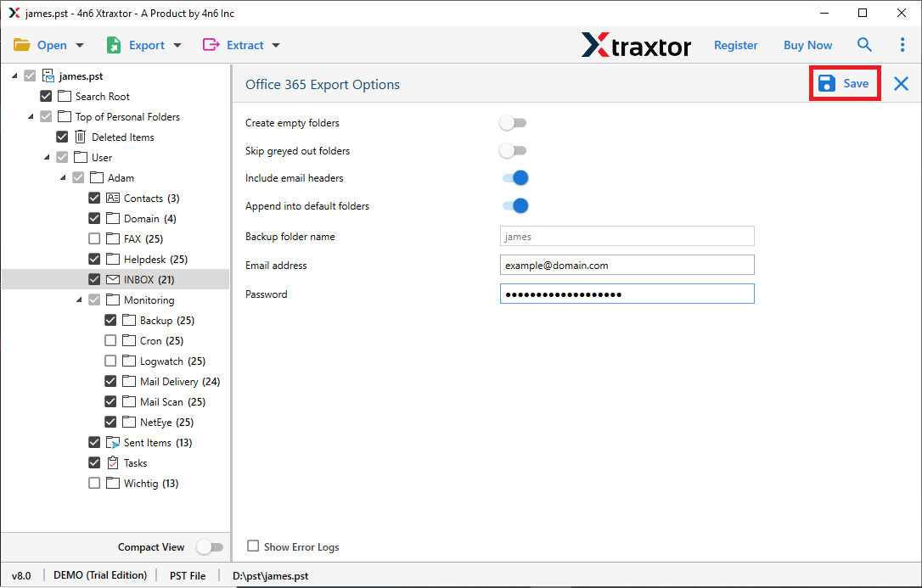
Task: Enable the Create empty folders toggle
Action: (513, 122)
